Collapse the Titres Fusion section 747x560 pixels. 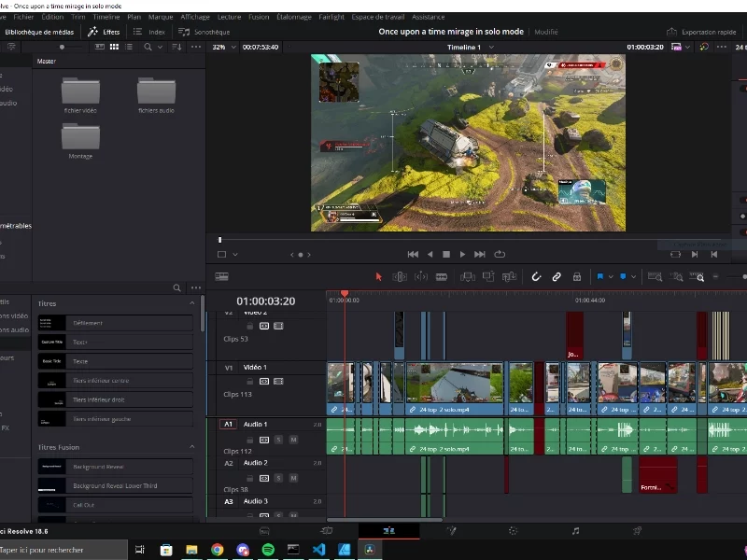pyautogui.click(x=192, y=447)
